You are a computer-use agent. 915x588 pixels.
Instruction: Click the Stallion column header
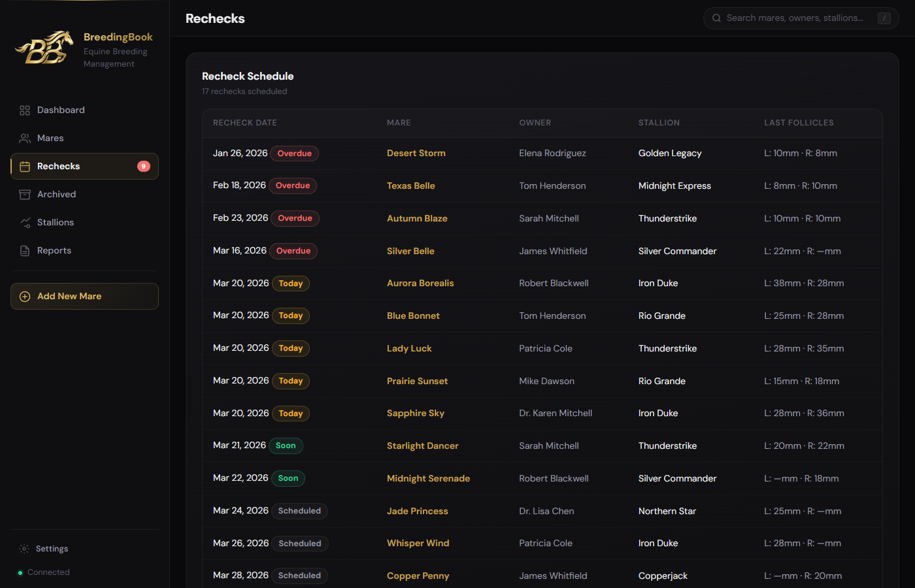[x=659, y=123]
